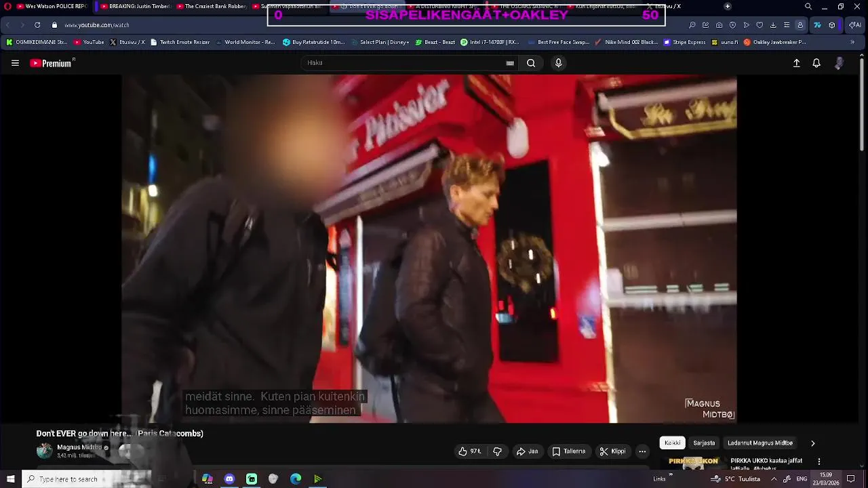Open the Magnus Midtbø channel avatar
Screen dimensions: 868x488
[x=44, y=451]
